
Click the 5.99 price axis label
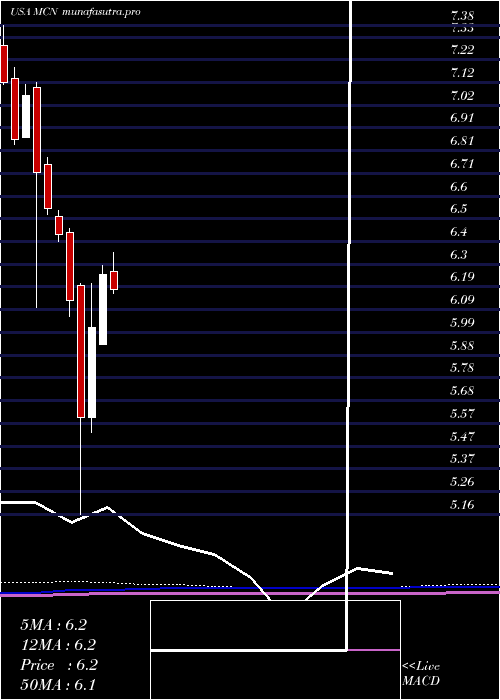click(462, 322)
